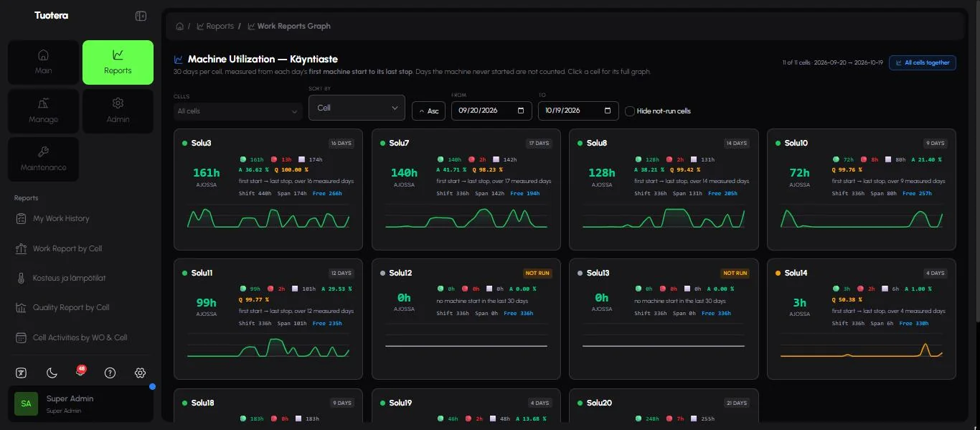The height and width of the screenshot is (430, 980).
Task: Click the chart icon beside Machine Utilization title
Action: coord(179,60)
